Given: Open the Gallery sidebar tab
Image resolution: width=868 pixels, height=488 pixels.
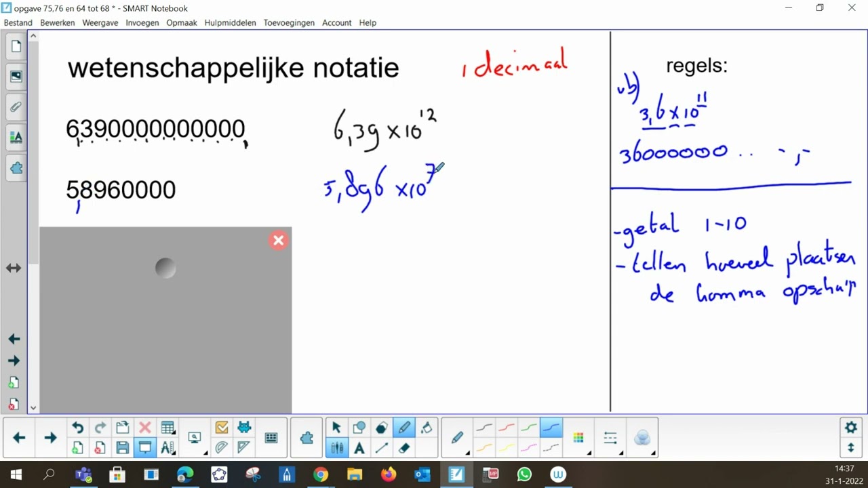Looking at the screenshot, I should 16,77.
